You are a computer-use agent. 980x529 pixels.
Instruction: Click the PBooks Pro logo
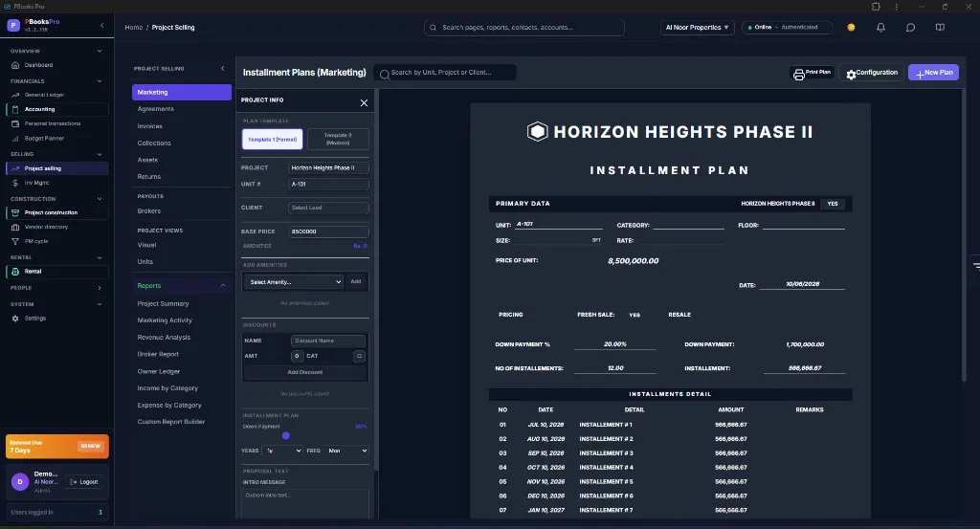(x=13, y=26)
